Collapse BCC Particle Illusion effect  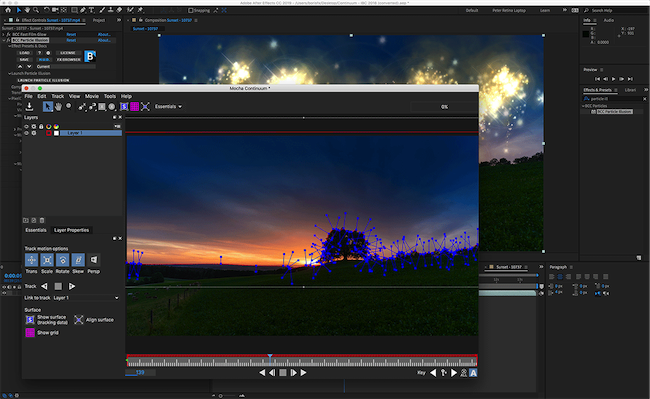coord(4,40)
